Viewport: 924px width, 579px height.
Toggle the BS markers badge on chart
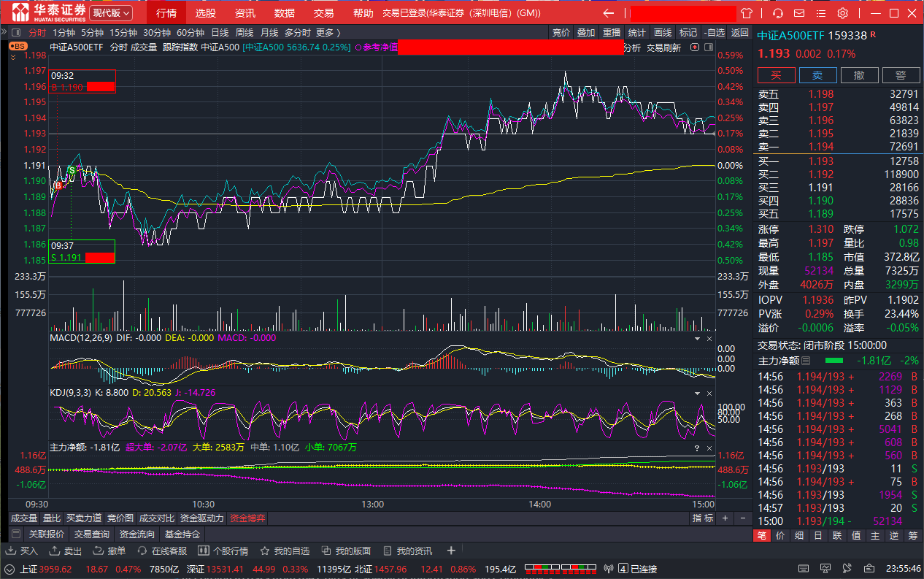coord(18,47)
